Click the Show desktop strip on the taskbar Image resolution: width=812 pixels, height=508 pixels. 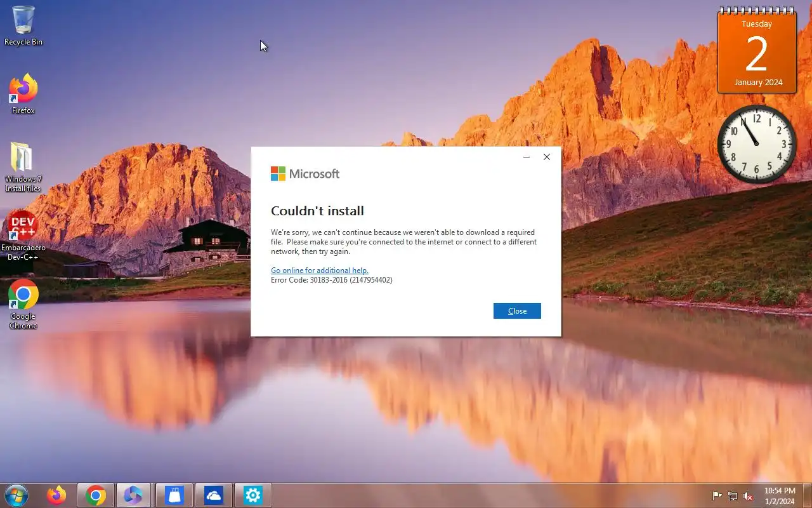pyautogui.click(x=808, y=495)
